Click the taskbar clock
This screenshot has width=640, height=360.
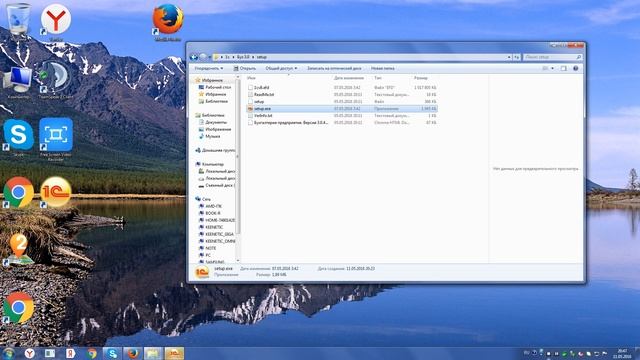coord(622,353)
